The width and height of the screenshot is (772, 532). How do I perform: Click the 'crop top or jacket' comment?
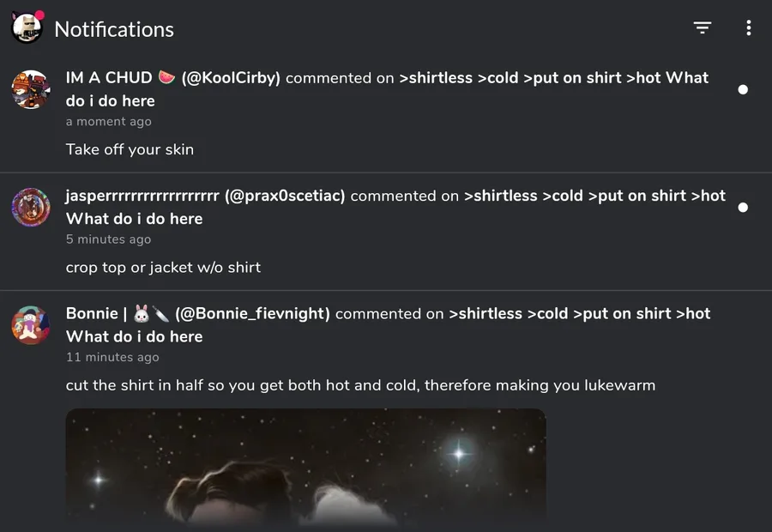coord(163,267)
